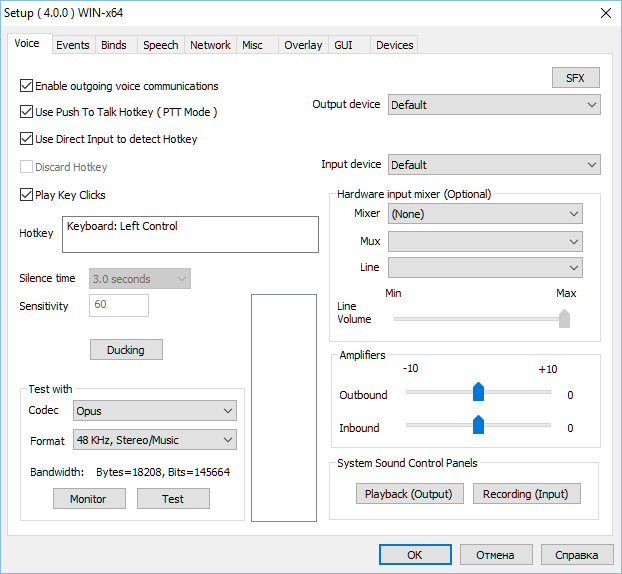622x574 pixels.
Task: Uncheck Play Key Clicks option
Action: (26, 195)
